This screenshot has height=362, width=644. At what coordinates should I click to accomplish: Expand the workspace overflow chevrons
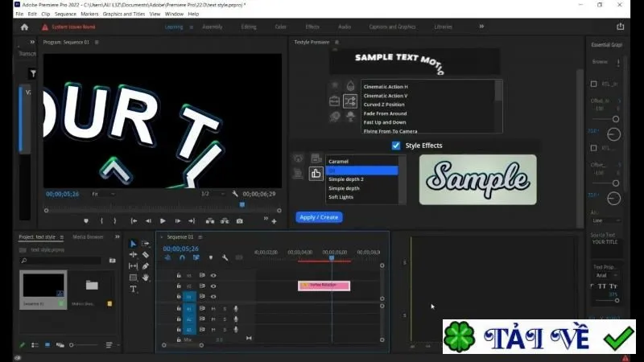481,27
